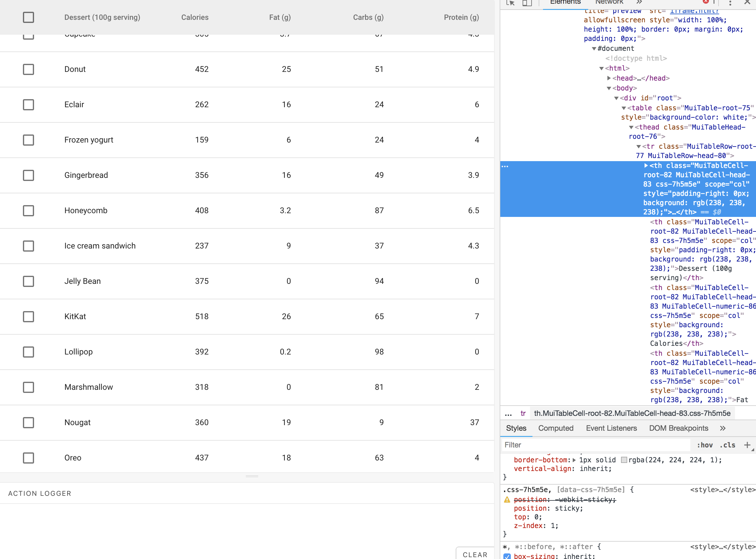The image size is (756, 559).
Task: Click the warning icon beside -webkit-sticky
Action: 506,500
